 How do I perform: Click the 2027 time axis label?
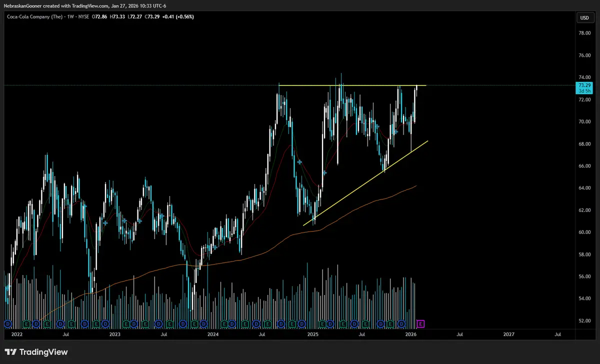(x=509, y=333)
